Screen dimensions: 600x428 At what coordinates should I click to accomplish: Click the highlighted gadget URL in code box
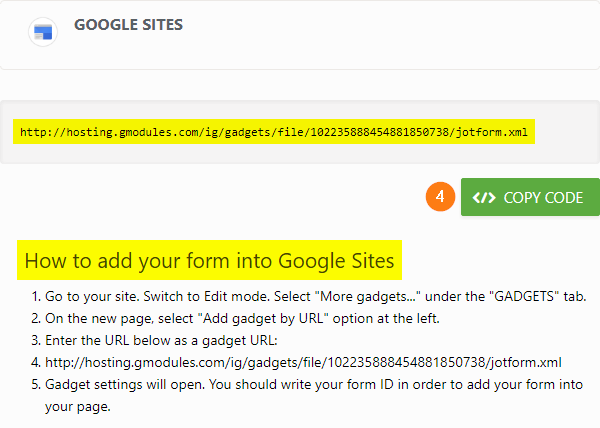[x=277, y=131]
